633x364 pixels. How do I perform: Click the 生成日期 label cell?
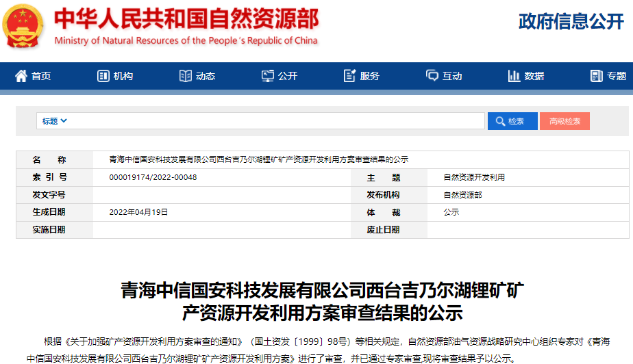55,212
